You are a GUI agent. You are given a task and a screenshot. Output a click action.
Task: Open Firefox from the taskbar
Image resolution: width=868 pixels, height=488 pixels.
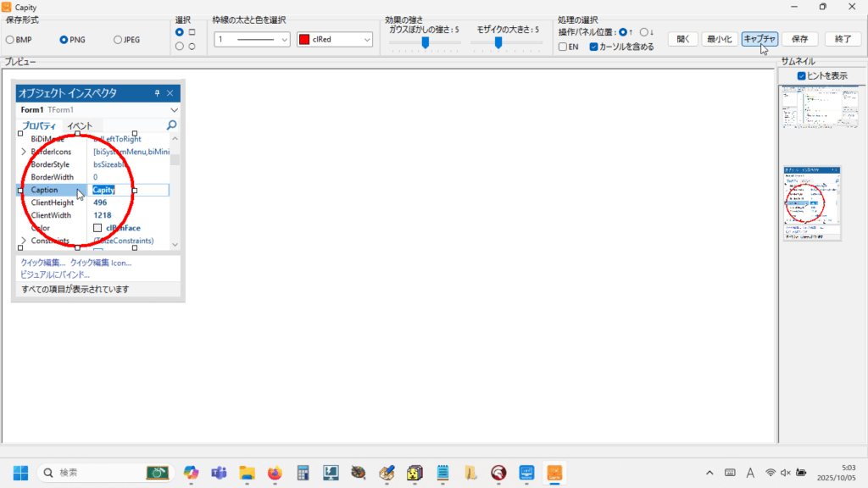click(x=275, y=473)
